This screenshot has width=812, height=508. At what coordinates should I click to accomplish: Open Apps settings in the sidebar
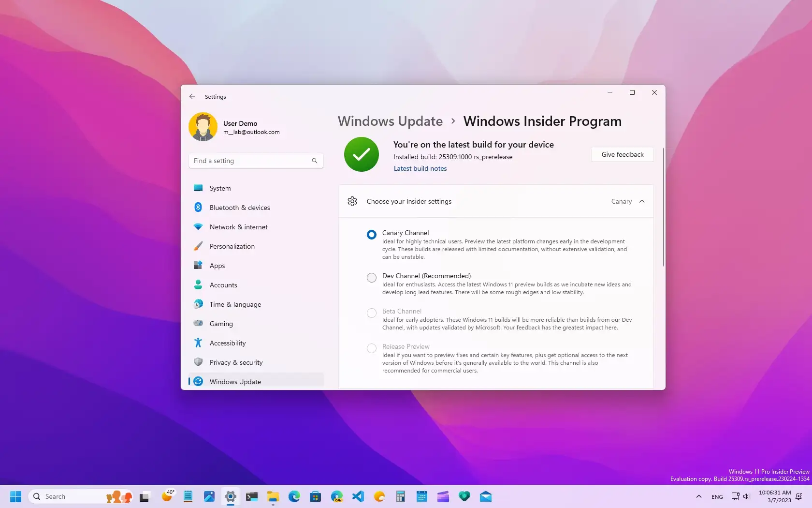pos(256,266)
